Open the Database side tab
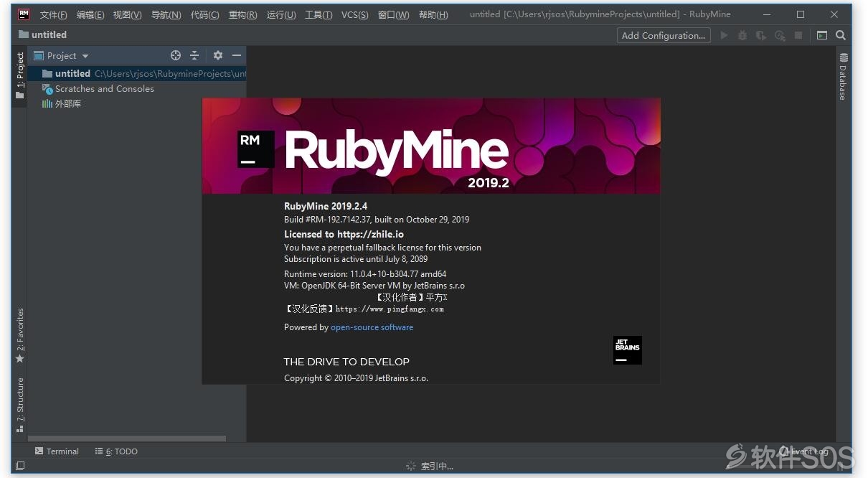 click(x=843, y=77)
